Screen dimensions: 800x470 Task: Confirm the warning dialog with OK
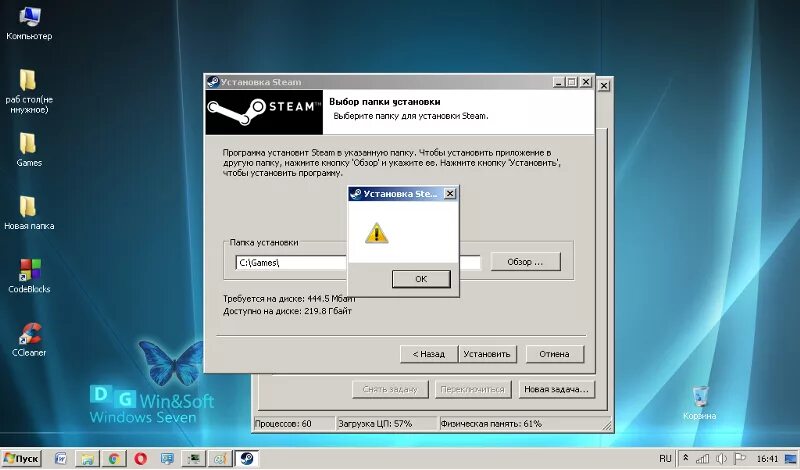click(421, 279)
